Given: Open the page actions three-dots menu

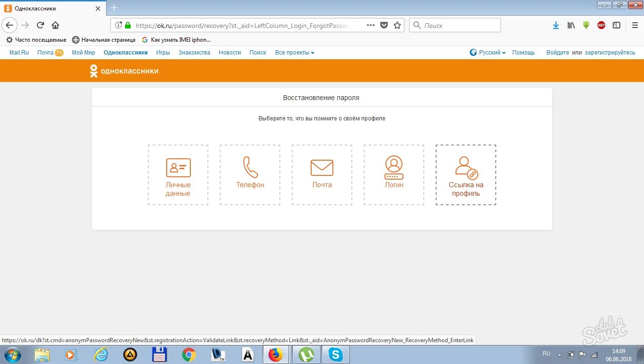Looking at the screenshot, I should [371, 25].
